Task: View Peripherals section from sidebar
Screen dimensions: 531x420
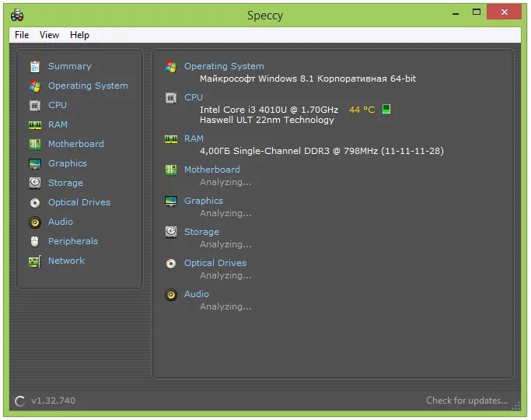Action: [x=73, y=241]
